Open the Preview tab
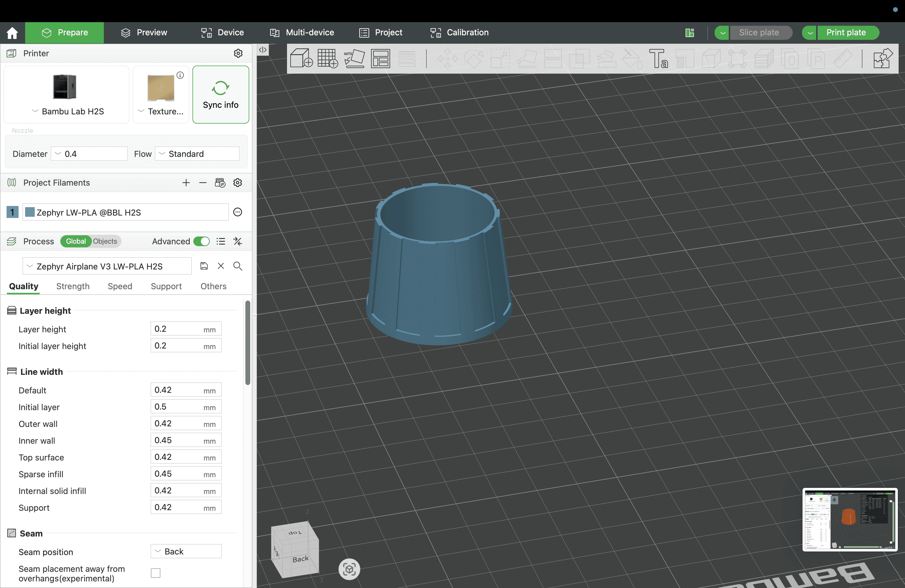Image resolution: width=905 pixels, height=588 pixels. [144, 33]
